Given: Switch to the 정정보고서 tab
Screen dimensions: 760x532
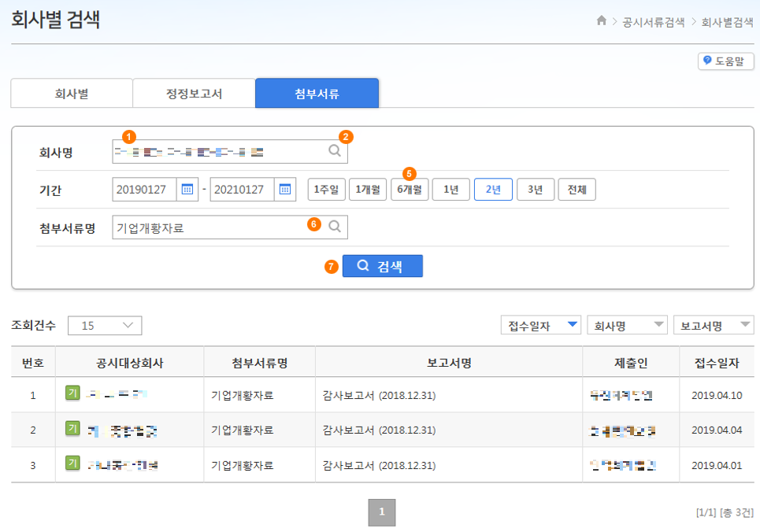Looking at the screenshot, I should 194,93.
